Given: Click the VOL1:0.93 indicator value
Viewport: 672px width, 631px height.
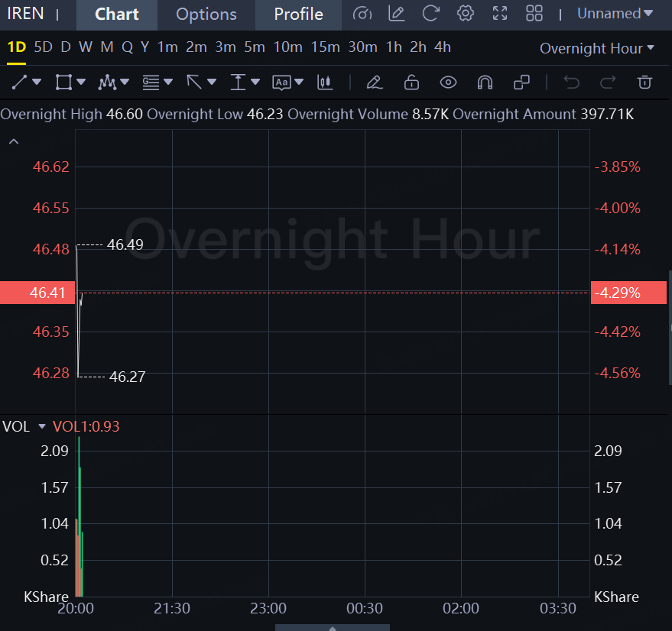Looking at the screenshot, I should click(86, 426).
